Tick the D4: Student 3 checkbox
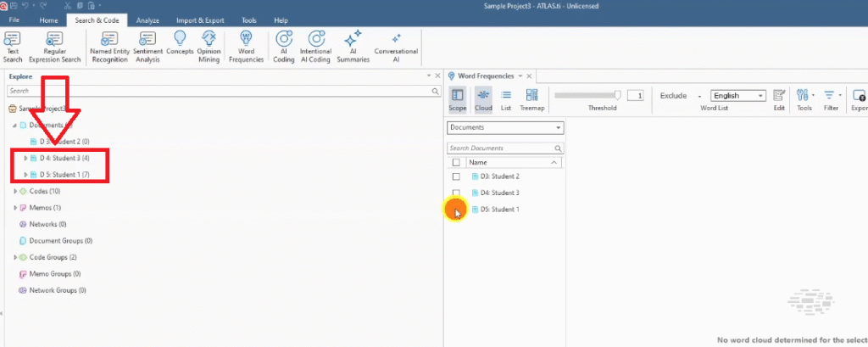The width and height of the screenshot is (868, 347). (x=456, y=193)
